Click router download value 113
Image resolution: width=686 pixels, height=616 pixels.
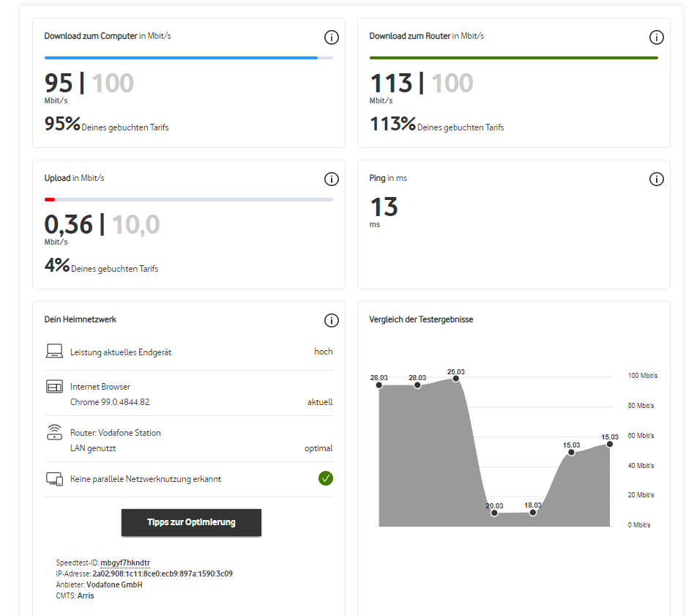[x=391, y=84]
